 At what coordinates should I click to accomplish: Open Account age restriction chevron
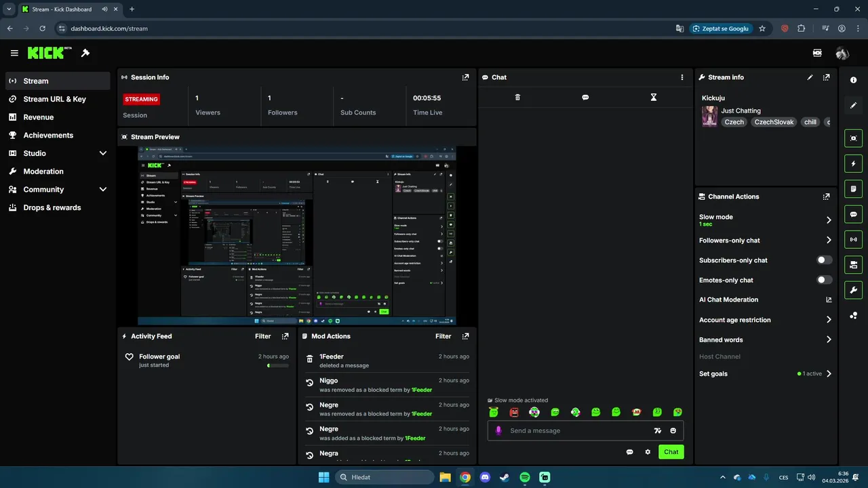[x=829, y=320]
